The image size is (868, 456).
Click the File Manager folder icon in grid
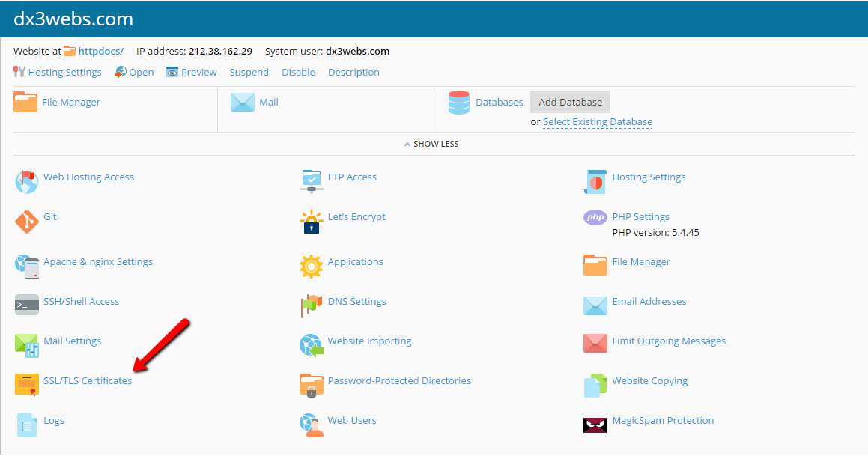click(x=595, y=265)
